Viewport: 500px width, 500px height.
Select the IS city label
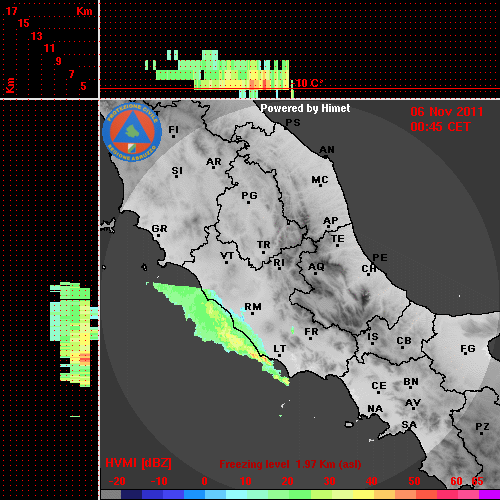click(373, 337)
